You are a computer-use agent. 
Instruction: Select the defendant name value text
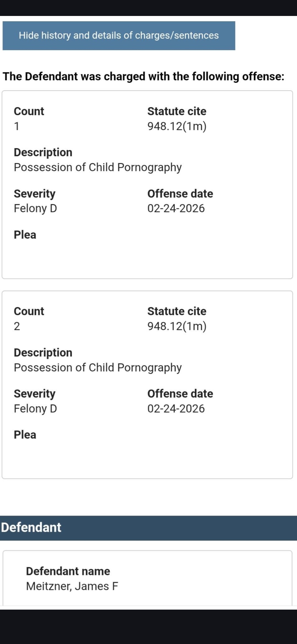(x=72, y=586)
